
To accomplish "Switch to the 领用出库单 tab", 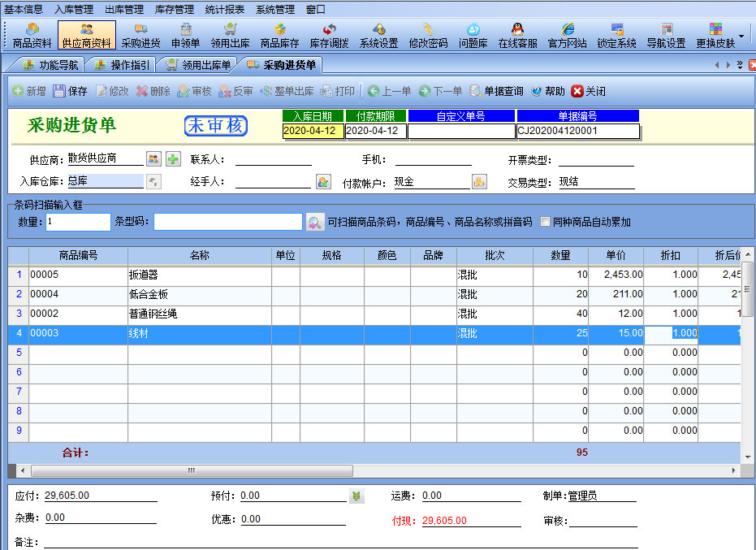I will click(x=198, y=65).
